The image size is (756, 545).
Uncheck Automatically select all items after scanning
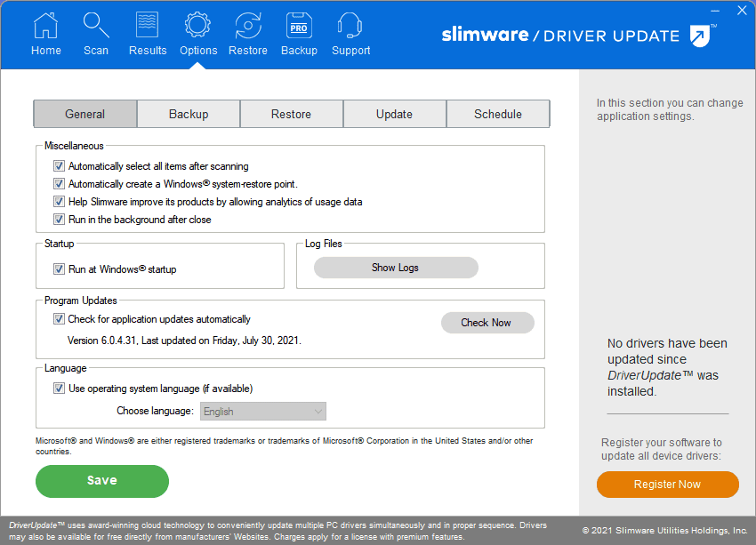tap(59, 166)
